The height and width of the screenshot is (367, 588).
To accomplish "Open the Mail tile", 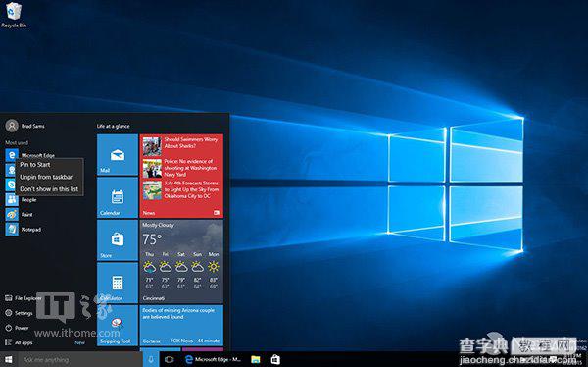I will coord(118,155).
